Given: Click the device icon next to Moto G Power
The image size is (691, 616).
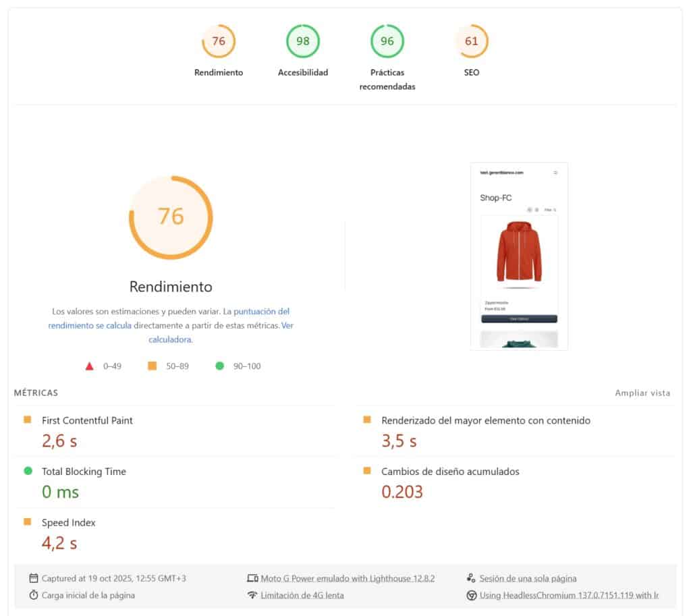Looking at the screenshot, I should [252, 578].
